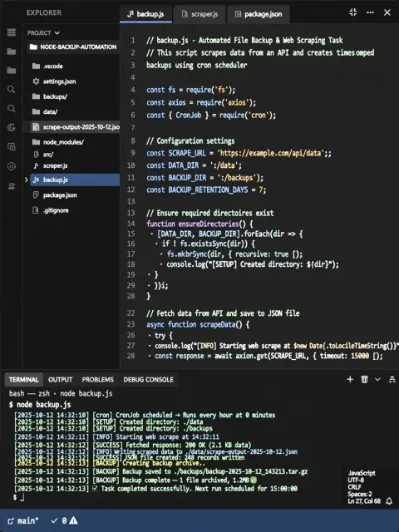Open the more actions ellipsis menu

coord(370,12)
